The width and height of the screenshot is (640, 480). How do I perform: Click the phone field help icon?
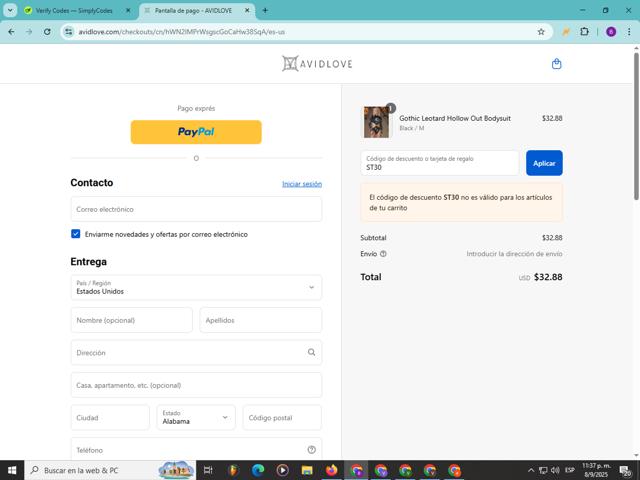(x=311, y=450)
